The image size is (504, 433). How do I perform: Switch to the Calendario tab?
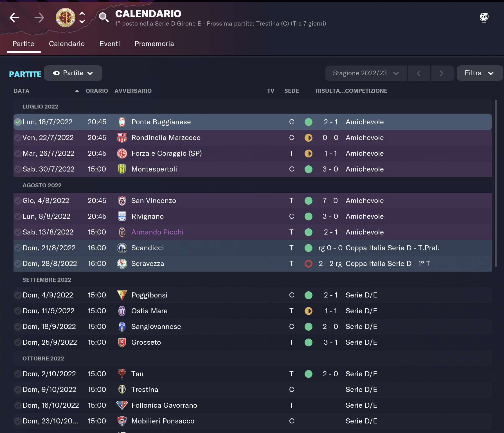click(67, 44)
